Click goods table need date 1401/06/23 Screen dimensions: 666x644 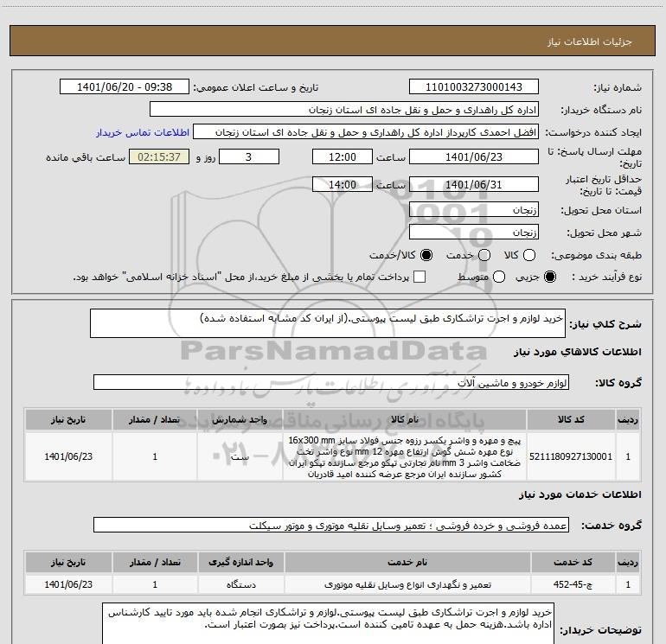[68, 456]
